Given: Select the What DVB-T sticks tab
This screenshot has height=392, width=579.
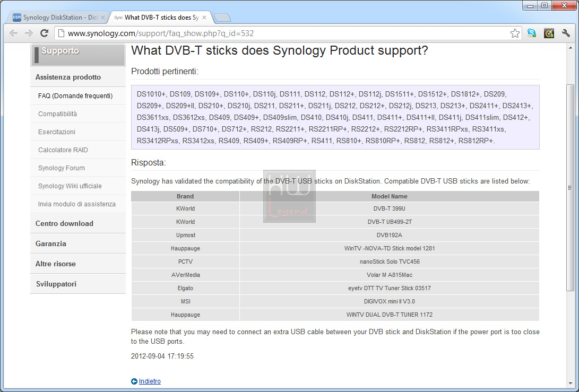Looking at the screenshot, I should click(161, 18).
